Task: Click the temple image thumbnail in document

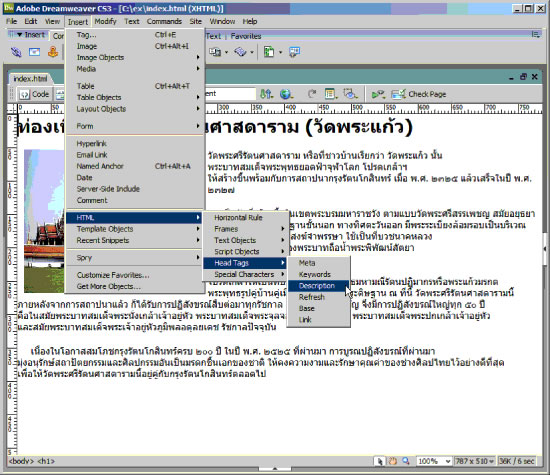Action: click(x=44, y=221)
